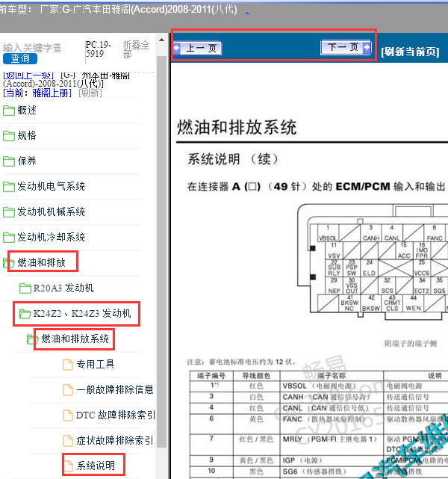Click the CANH terminal name cell
Image resolution: width=448 pixels, height=479 pixels.
click(332, 397)
